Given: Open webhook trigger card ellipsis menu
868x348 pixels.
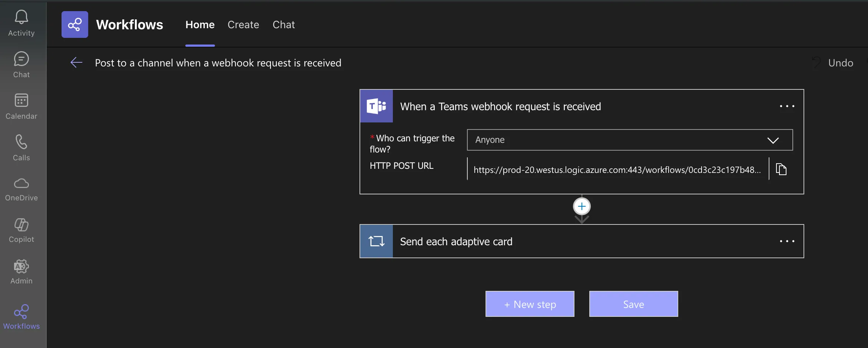Looking at the screenshot, I should pyautogui.click(x=787, y=106).
